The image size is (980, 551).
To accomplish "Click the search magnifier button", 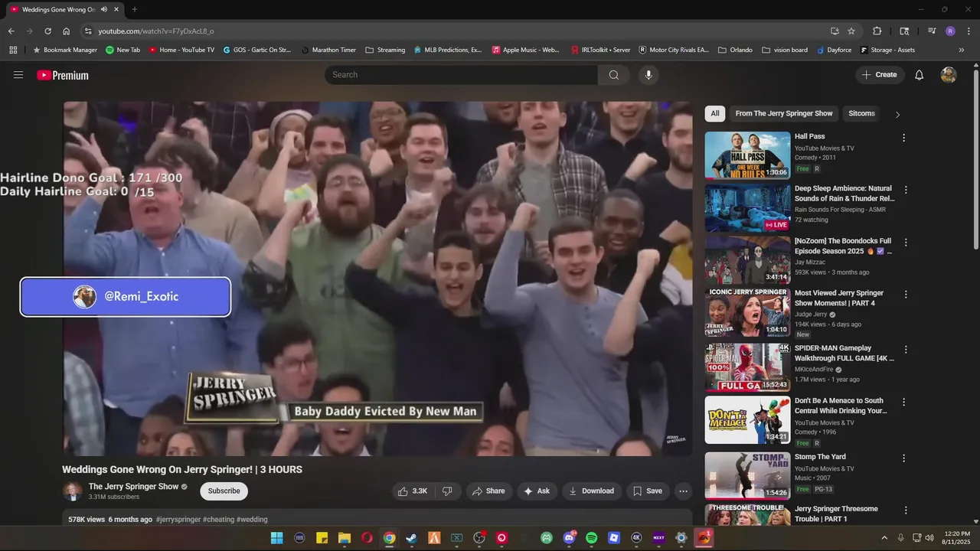I will coord(614,75).
